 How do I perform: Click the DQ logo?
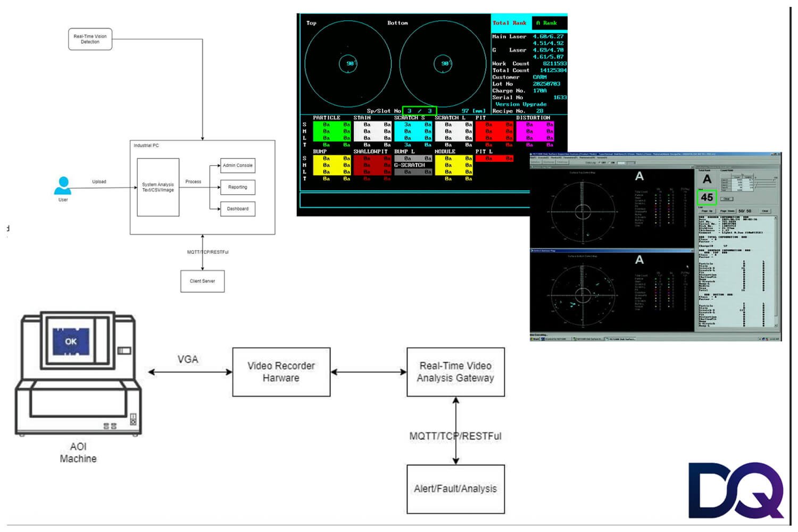point(735,490)
